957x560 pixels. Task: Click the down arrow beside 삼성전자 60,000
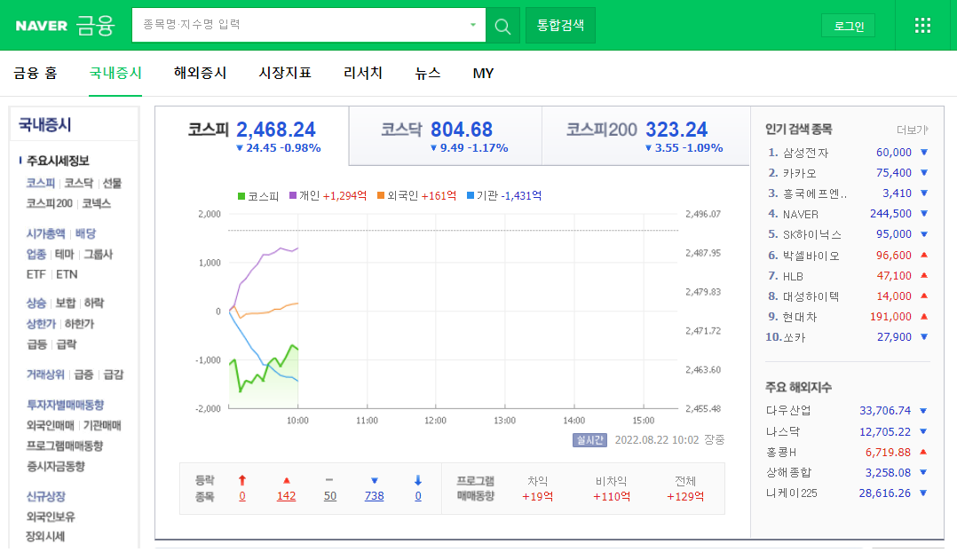coord(924,152)
